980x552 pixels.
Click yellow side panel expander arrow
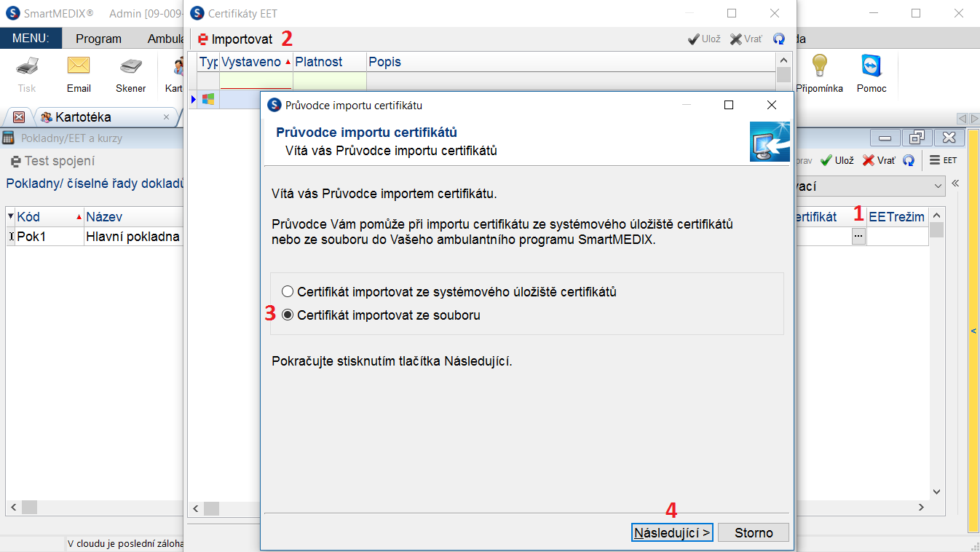(x=973, y=331)
